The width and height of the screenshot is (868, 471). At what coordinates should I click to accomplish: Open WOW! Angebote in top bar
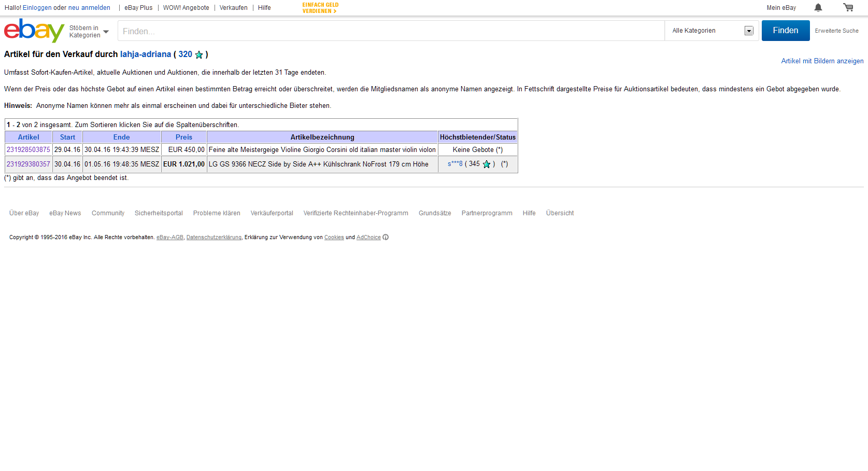[186, 8]
